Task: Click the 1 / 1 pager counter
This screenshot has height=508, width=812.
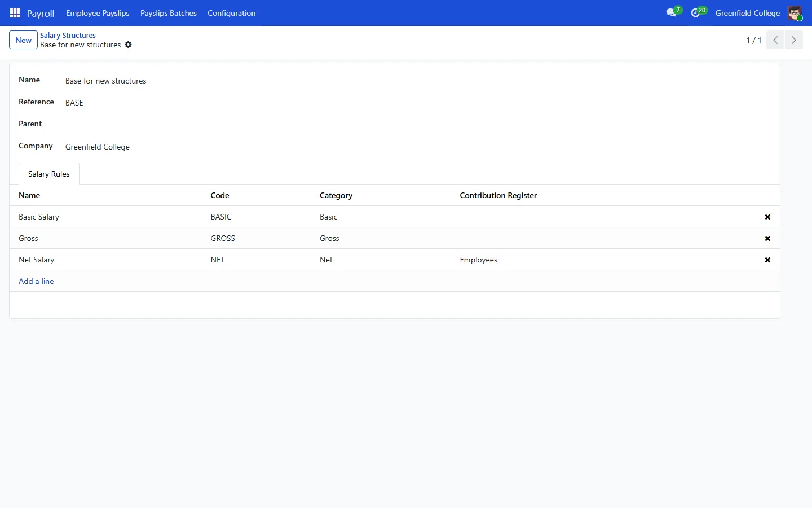Action: [754, 40]
